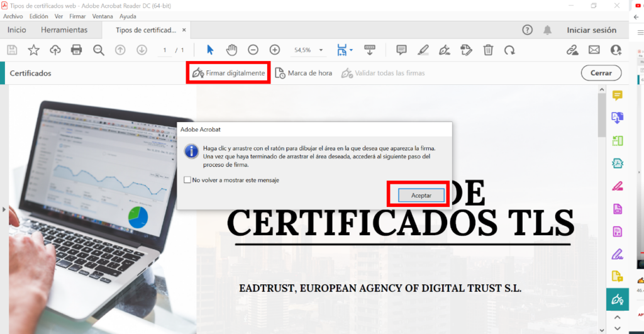Viewport: 644px width, 334px height.
Task: Click the vertical scrollbar thumb
Action: tap(602, 116)
